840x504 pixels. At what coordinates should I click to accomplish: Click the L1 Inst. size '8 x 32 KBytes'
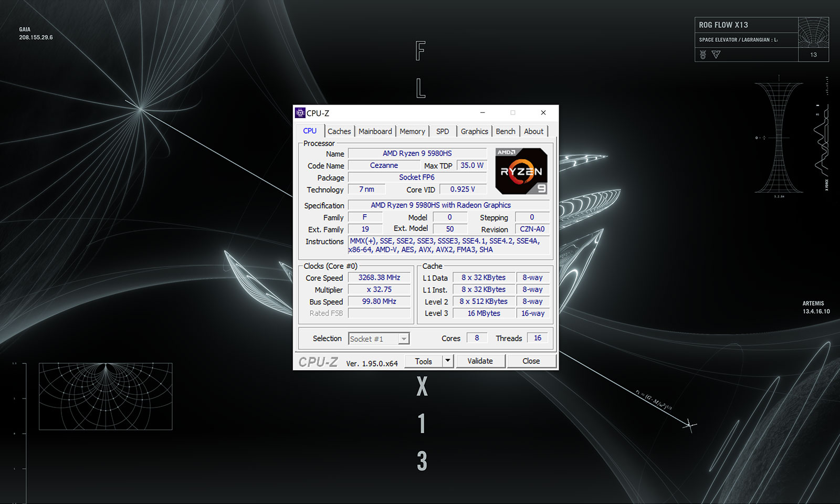pyautogui.click(x=484, y=290)
